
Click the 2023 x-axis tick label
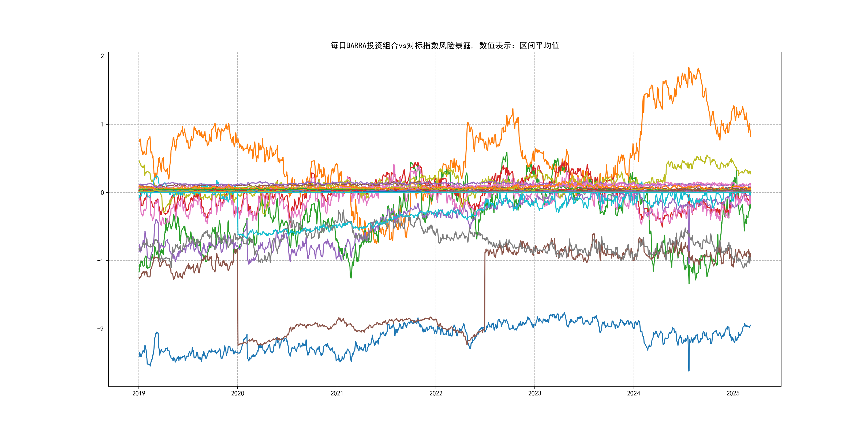coord(534,393)
